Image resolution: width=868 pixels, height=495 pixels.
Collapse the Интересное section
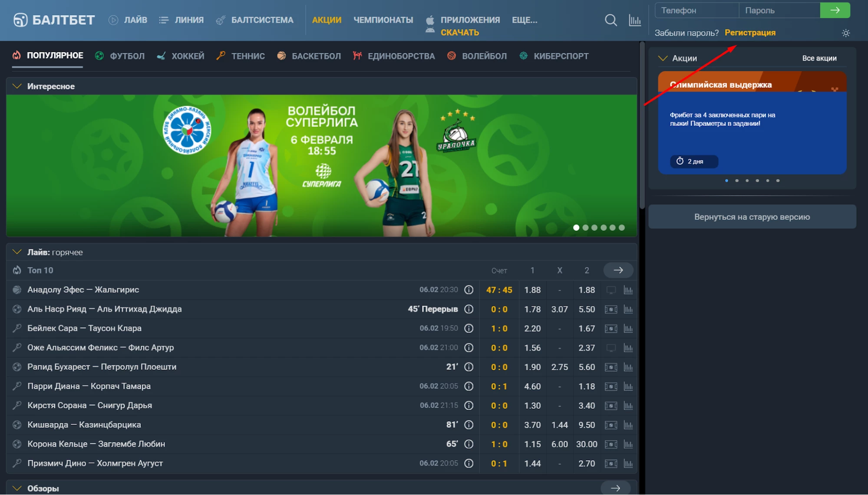point(17,86)
